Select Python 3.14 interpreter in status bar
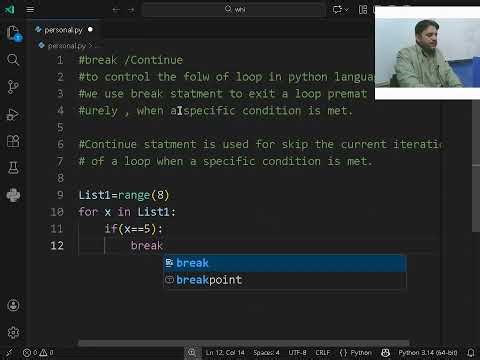Image resolution: width=480 pixels, height=360 pixels. click(x=428, y=352)
